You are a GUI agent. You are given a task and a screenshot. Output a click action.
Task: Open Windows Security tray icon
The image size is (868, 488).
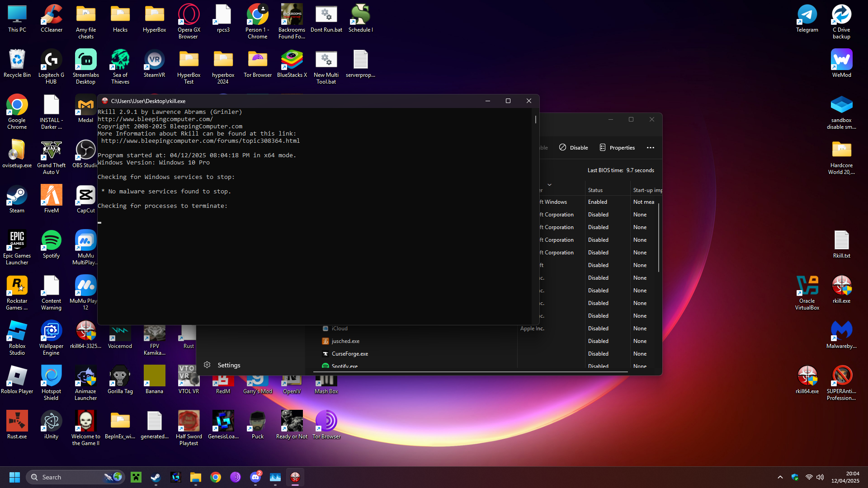click(795, 477)
